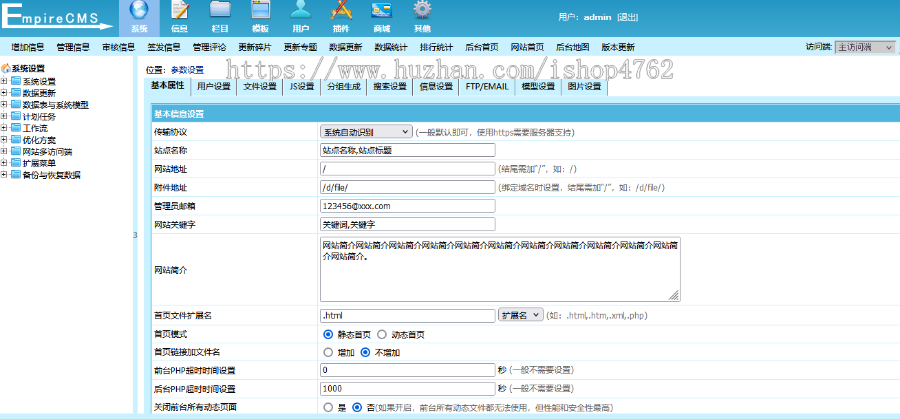Click the folder icon of 备份与恢复数据 row
The image size is (900, 419).
tap(15, 175)
